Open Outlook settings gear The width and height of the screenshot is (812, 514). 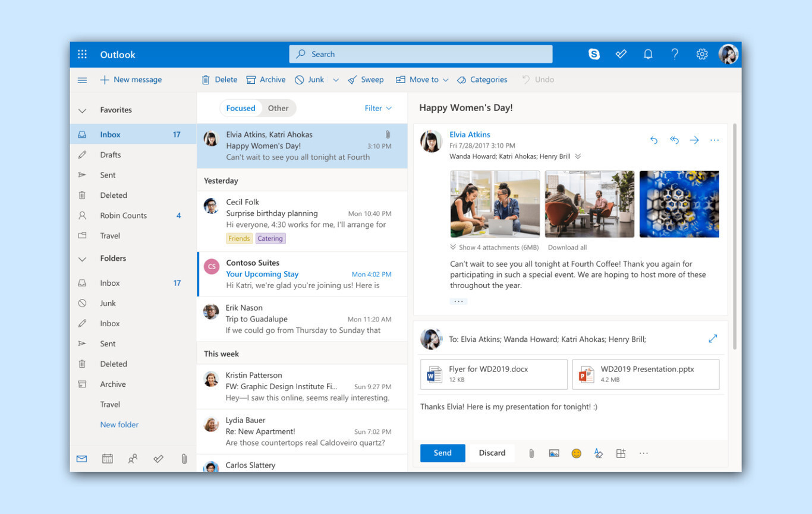[702, 54]
